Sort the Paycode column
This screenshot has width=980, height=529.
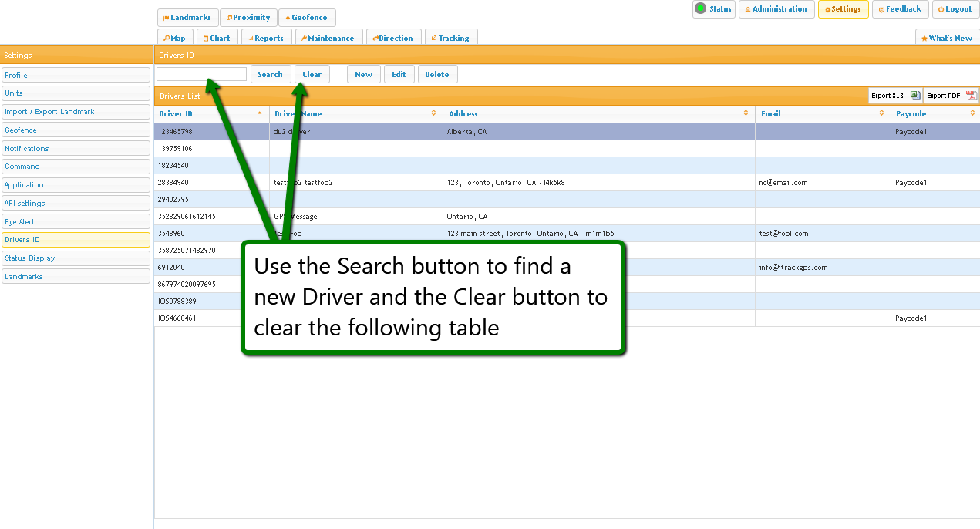click(973, 113)
